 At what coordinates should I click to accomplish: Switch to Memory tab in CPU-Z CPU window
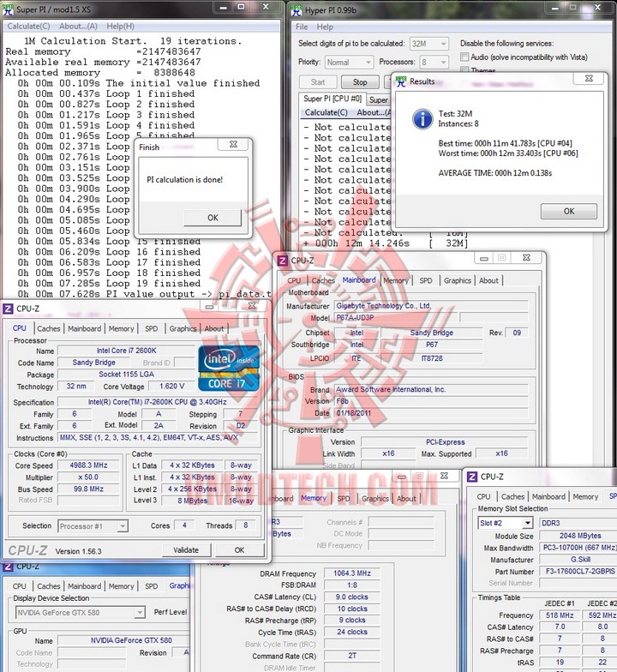coord(122,329)
